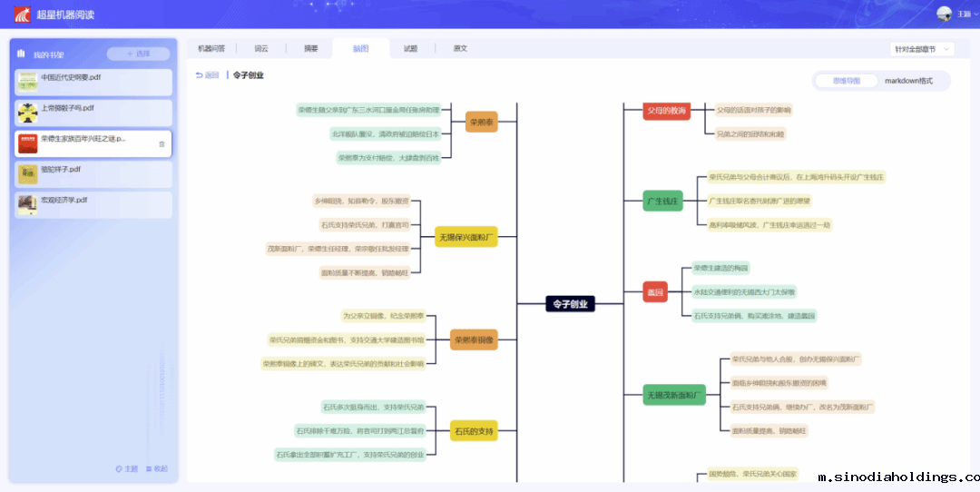Expand the user account menu arrow
The width and height of the screenshot is (980, 492).
[x=975, y=15]
